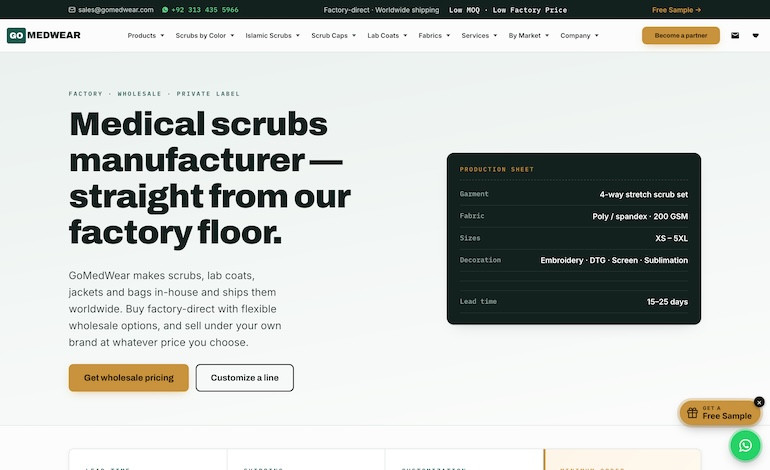Follow the Free Sample link in the top bar

[x=676, y=10]
